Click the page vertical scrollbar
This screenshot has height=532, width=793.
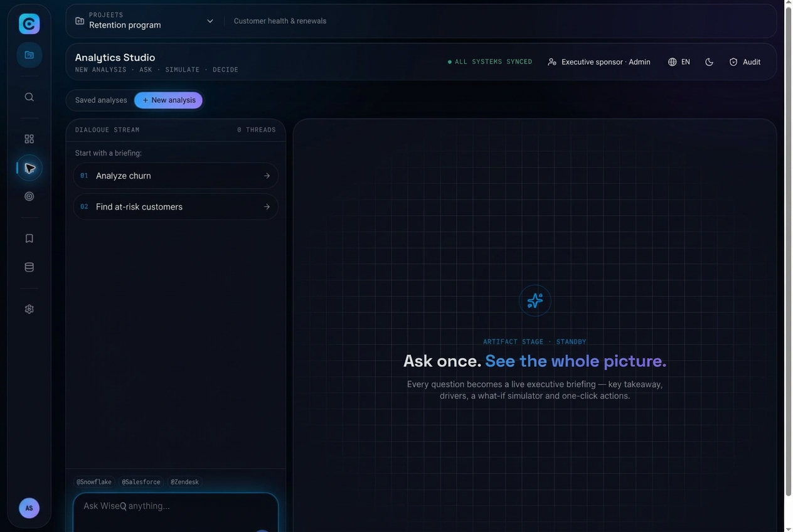[x=789, y=251]
